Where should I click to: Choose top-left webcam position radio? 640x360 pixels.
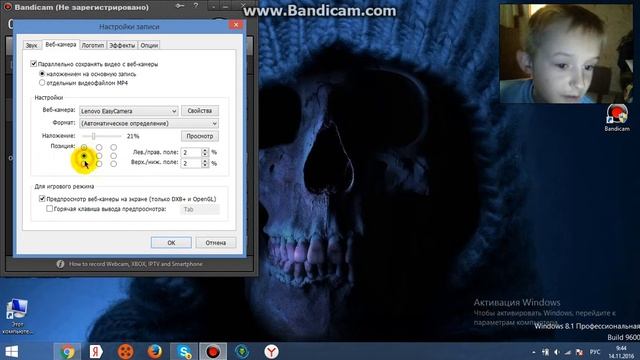coord(84,147)
